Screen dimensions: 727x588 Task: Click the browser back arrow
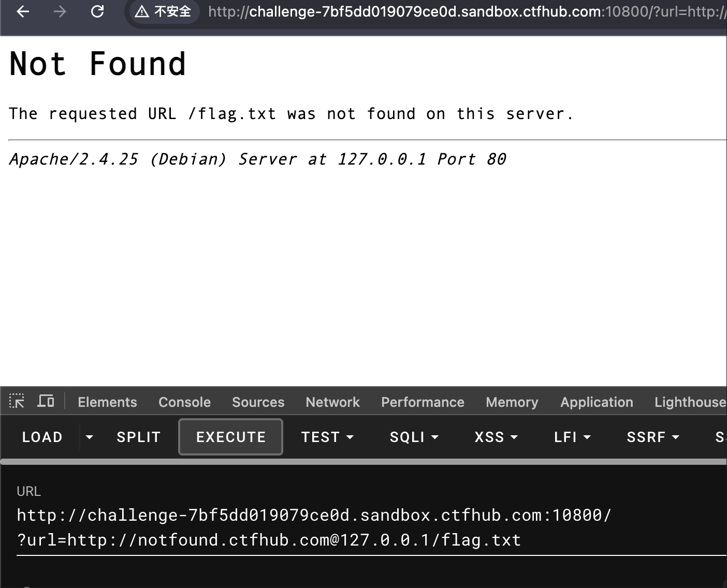coord(23,11)
